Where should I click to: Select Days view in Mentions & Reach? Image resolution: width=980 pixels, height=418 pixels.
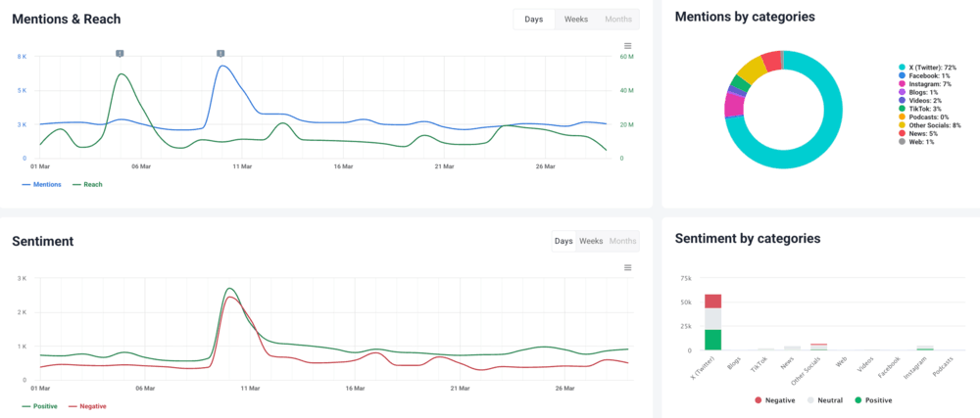coord(534,20)
